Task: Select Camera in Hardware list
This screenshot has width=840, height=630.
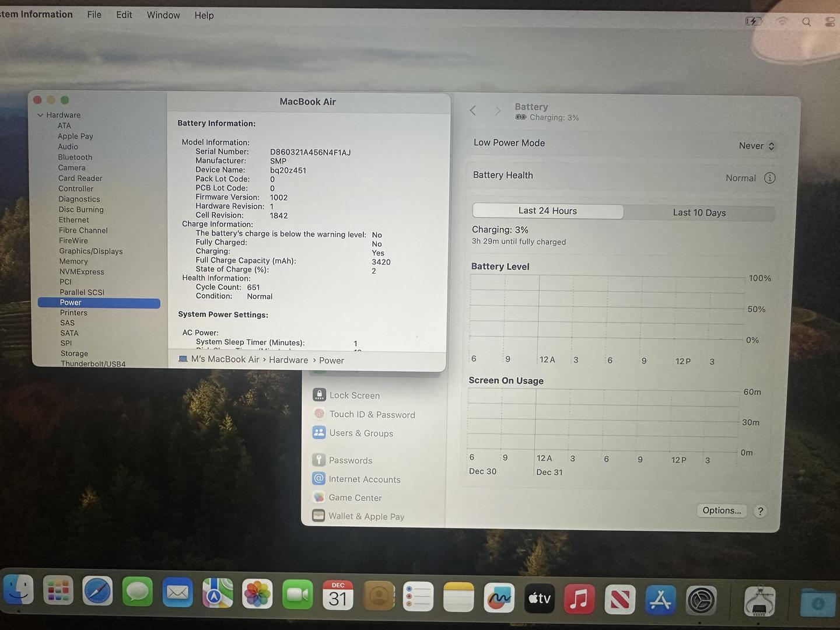Action: [x=72, y=167]
